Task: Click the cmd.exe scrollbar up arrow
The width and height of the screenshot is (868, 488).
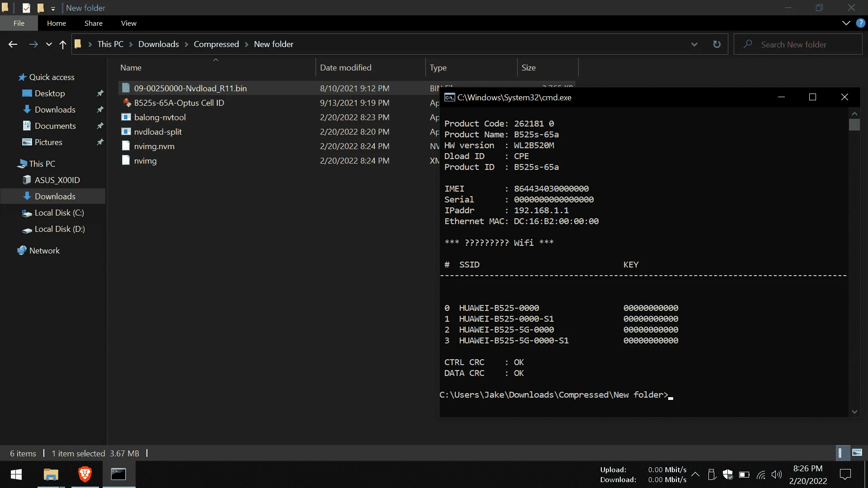Action: 854,113
